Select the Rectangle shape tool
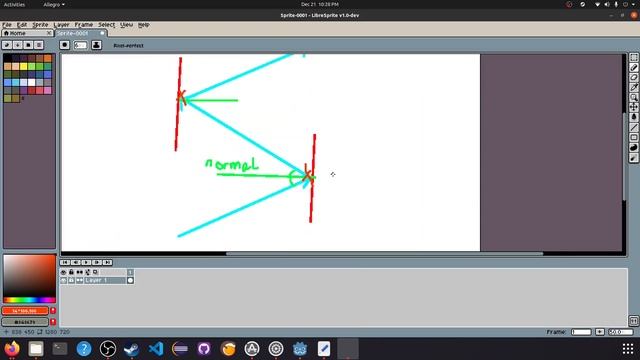 point(633,138)
